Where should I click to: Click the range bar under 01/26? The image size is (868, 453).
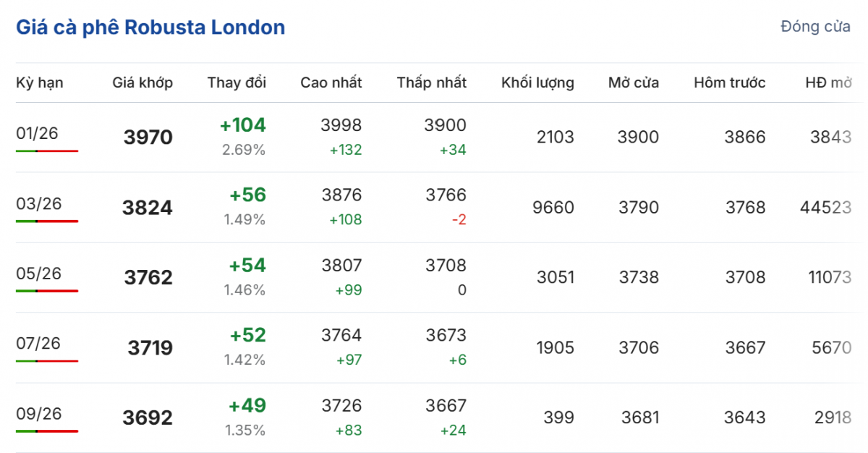(x=47, y=151)
